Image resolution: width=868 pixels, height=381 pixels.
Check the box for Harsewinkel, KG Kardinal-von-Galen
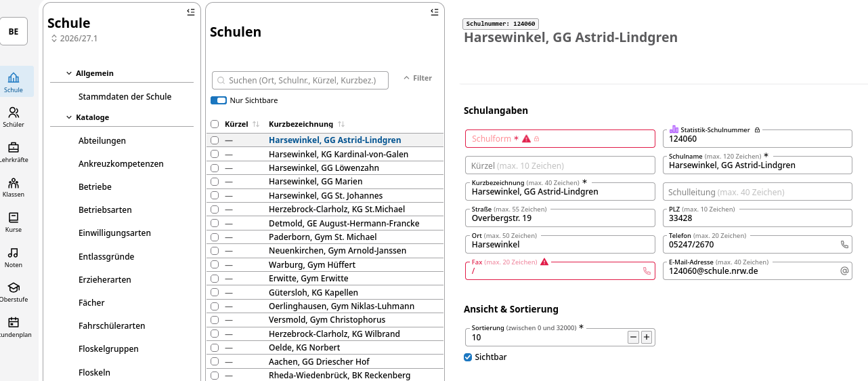coord(215,154)
